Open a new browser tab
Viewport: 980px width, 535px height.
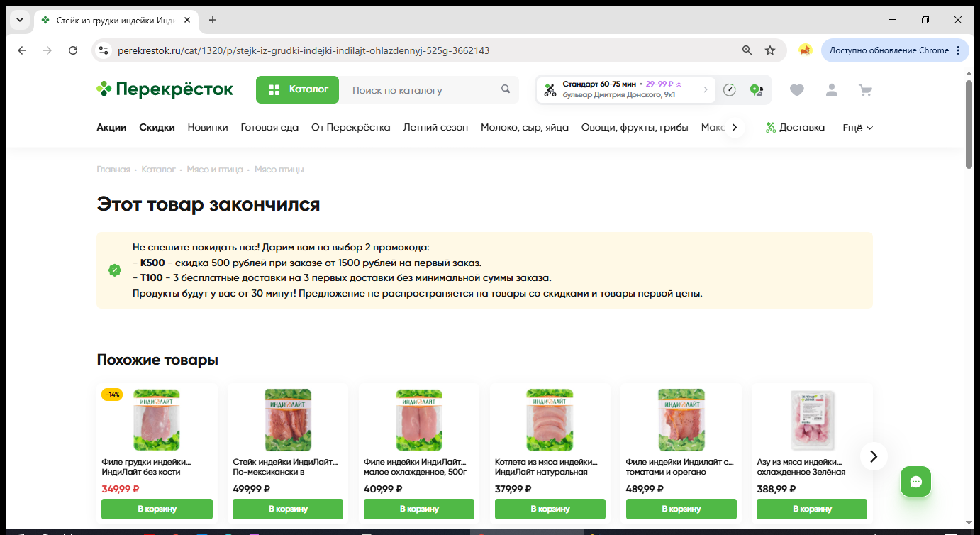pyautogui.click(x=213, y=20)
